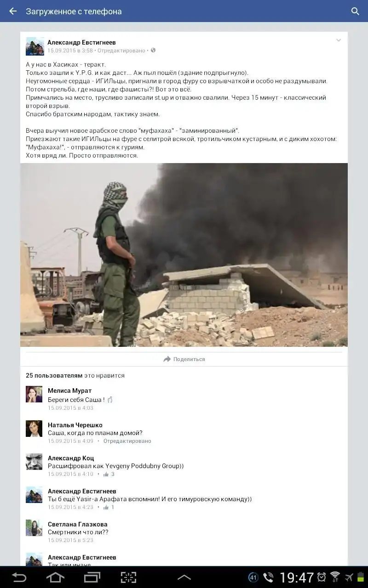This screenshot has width=368, height=588.
Task: Open Александр Коц profile name
Action: [x=71, y=458]
